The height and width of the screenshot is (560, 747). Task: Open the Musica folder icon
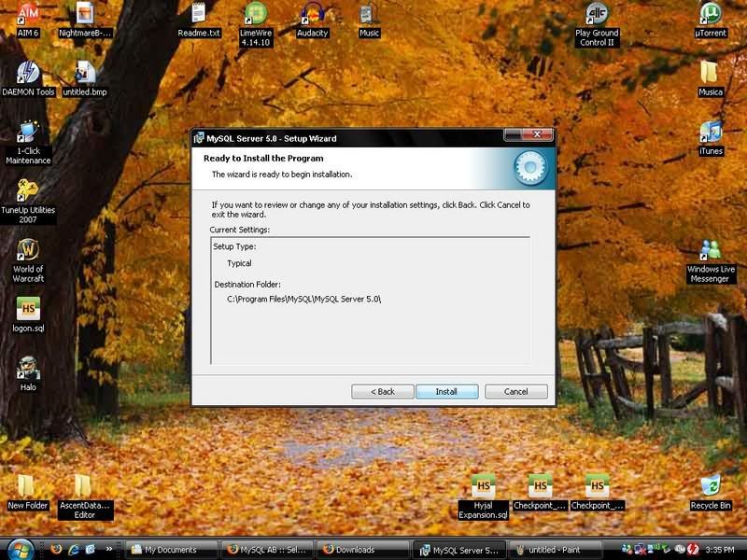coord(711,78)
